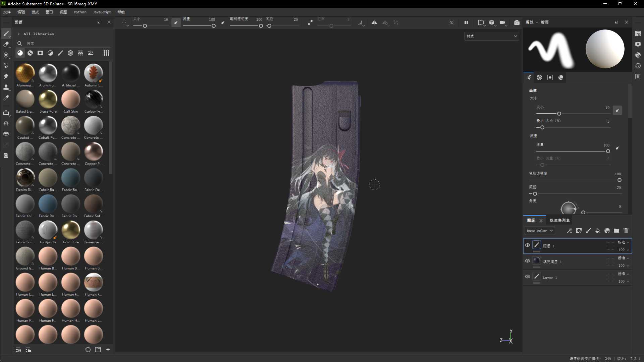Filter assets by Materials
This screenshot has width=644, height=362.
20,53
